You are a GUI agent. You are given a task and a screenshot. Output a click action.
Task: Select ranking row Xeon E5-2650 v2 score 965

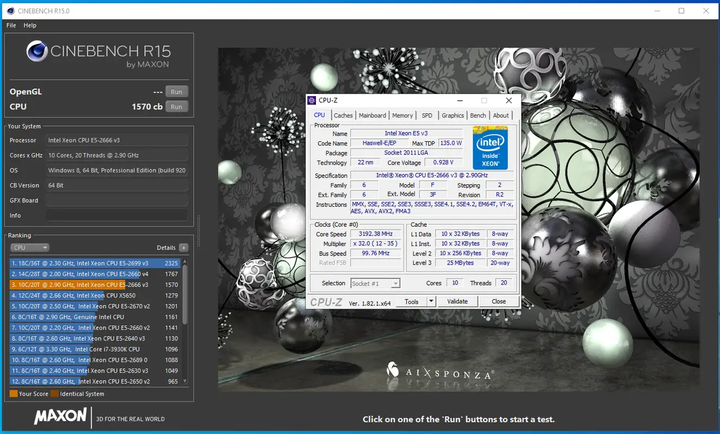[95, 381]
